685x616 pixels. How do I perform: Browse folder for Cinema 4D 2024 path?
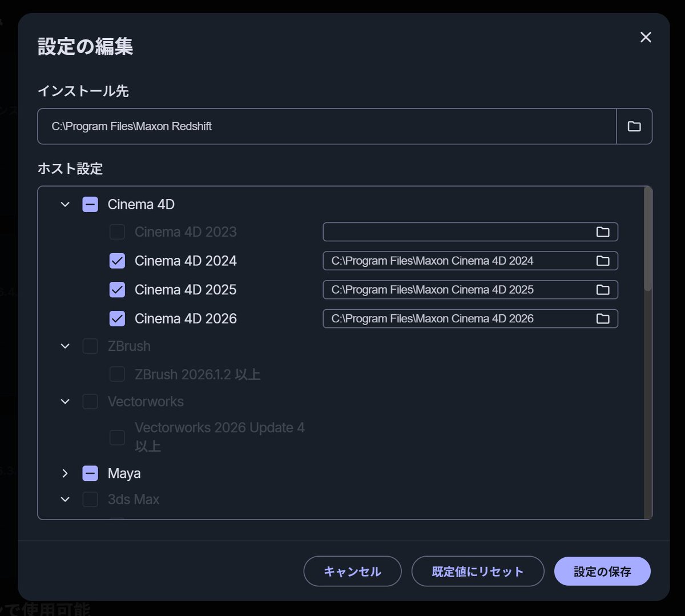tap(603, 261)
